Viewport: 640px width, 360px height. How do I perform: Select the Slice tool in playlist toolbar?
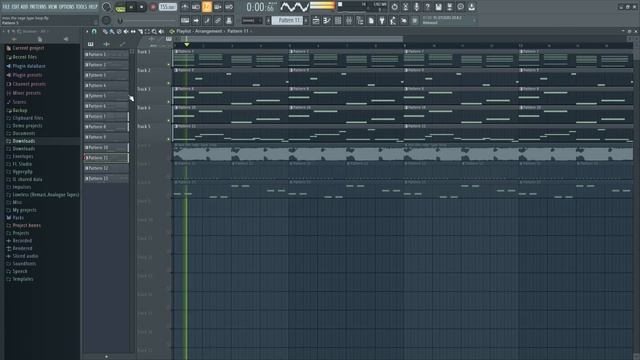coord(140,31)
